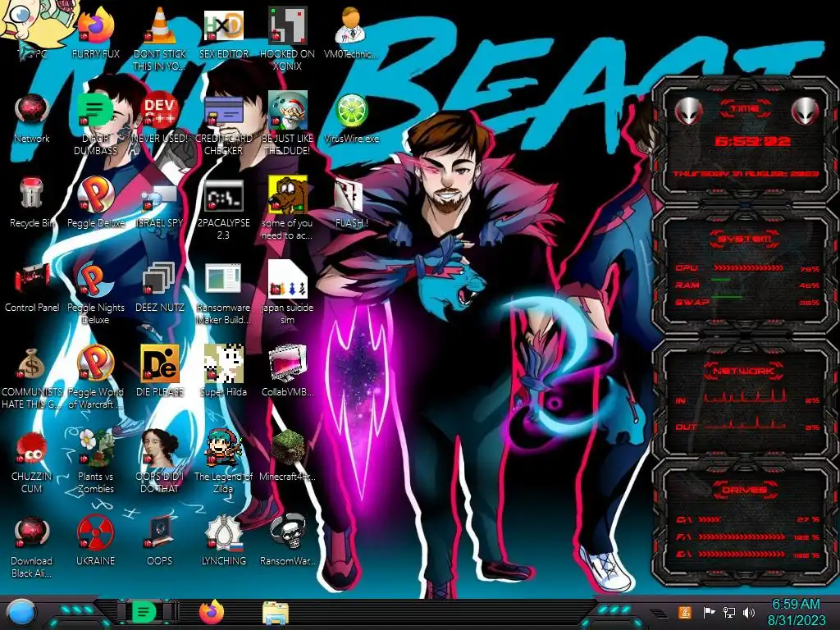The image size is (840, 630).
Task: Click the left alien head logo in widget
Action: (688, 111)
